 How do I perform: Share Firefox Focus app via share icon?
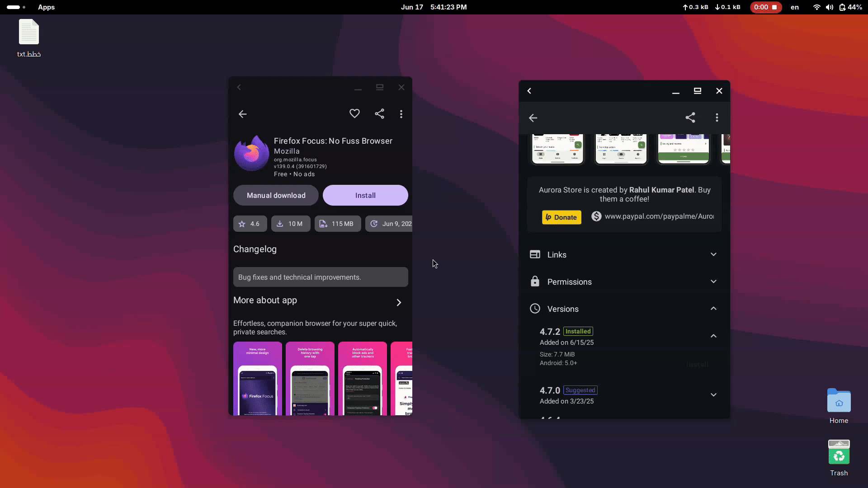pyautogui.click(x=379, y=114)
